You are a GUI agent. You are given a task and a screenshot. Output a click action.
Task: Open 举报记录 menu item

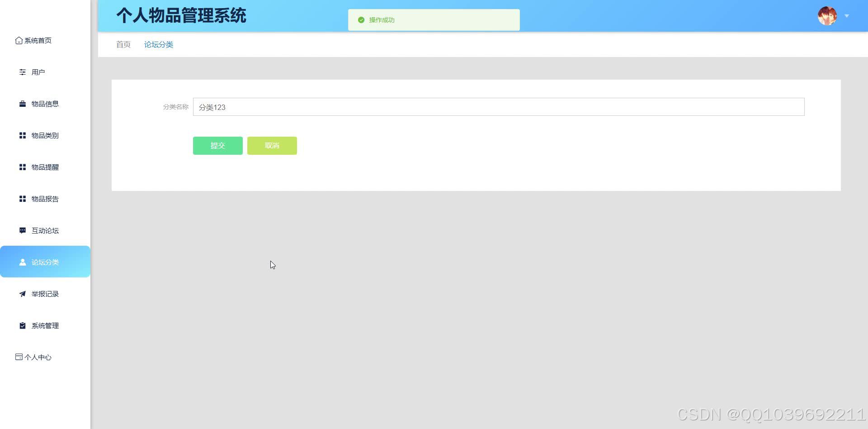(x=45, y=294)
